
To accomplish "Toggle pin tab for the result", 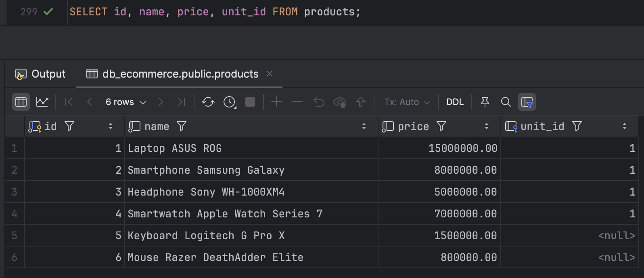I will [485, 102].
